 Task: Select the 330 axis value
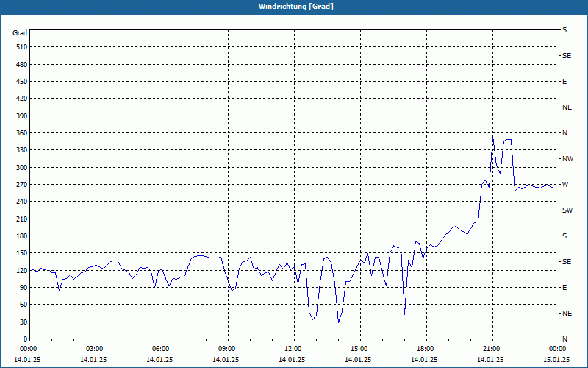pyautogui.click(x=22, y=150)
